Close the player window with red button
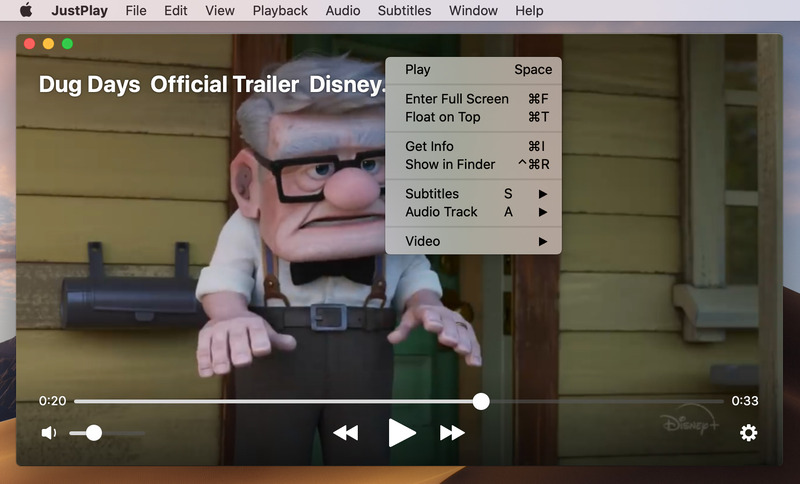Viewport: 800px width, 484px height. point(30,44)
